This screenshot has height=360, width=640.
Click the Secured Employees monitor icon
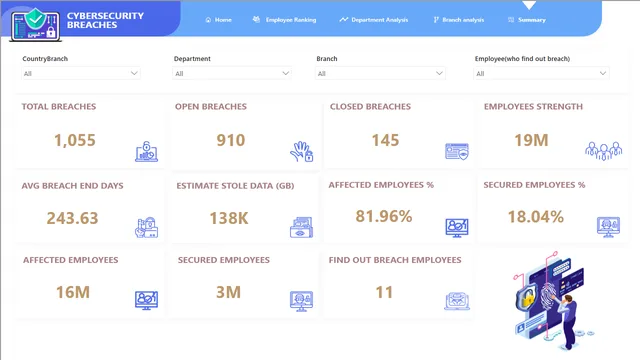pyautogui.click(x=301, y=301)
